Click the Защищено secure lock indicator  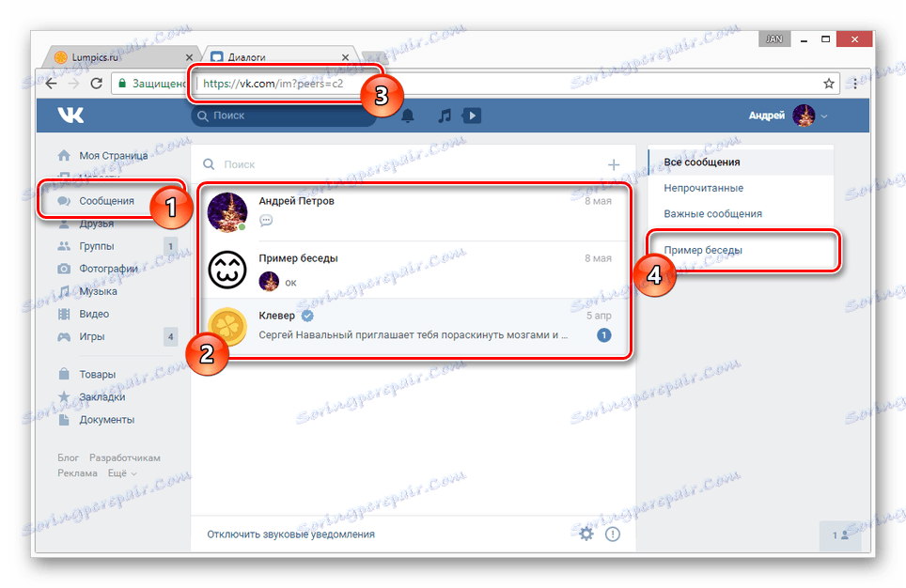[150, 84]
